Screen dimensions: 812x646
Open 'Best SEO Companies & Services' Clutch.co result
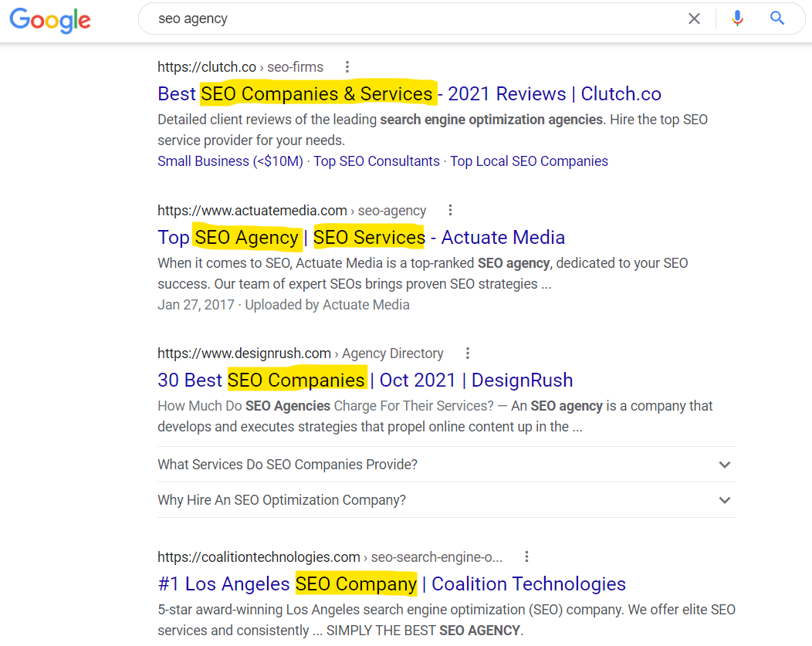409,93
